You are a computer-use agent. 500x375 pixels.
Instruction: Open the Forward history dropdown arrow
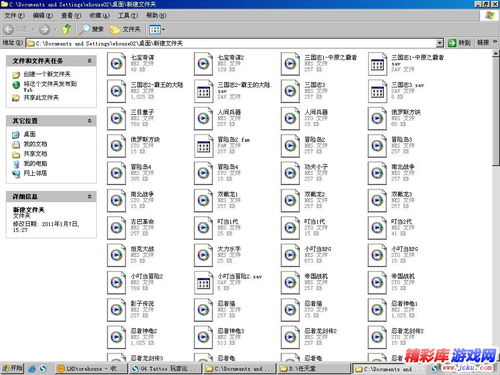tap(55, 30)
